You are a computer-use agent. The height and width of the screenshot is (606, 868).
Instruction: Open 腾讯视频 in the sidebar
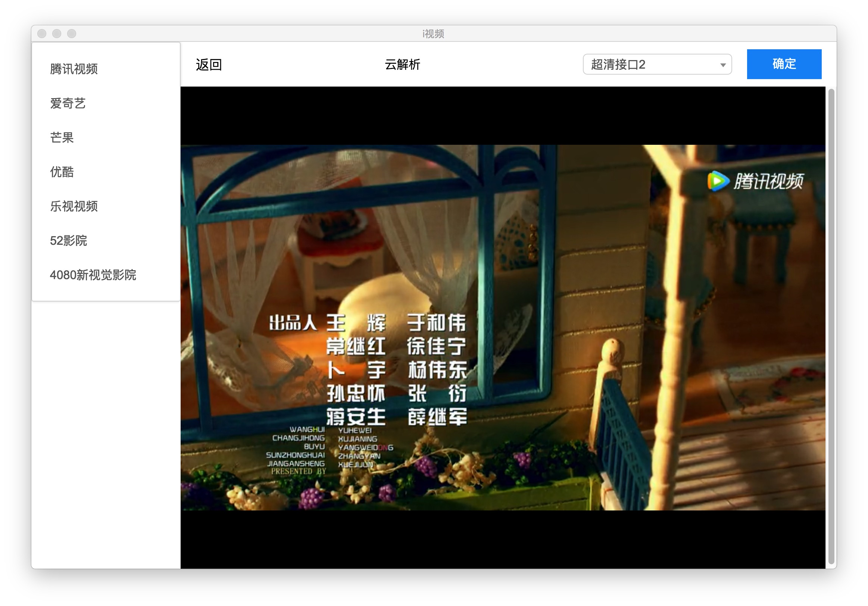tap(74, 69)
